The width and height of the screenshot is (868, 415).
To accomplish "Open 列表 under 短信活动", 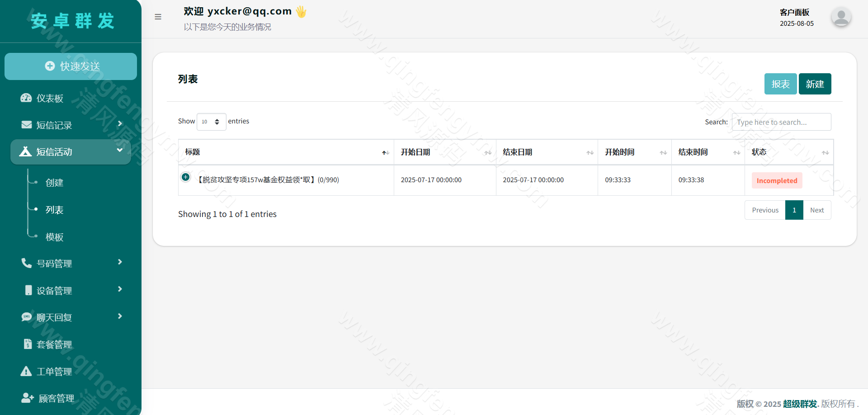I will [54, 210].
